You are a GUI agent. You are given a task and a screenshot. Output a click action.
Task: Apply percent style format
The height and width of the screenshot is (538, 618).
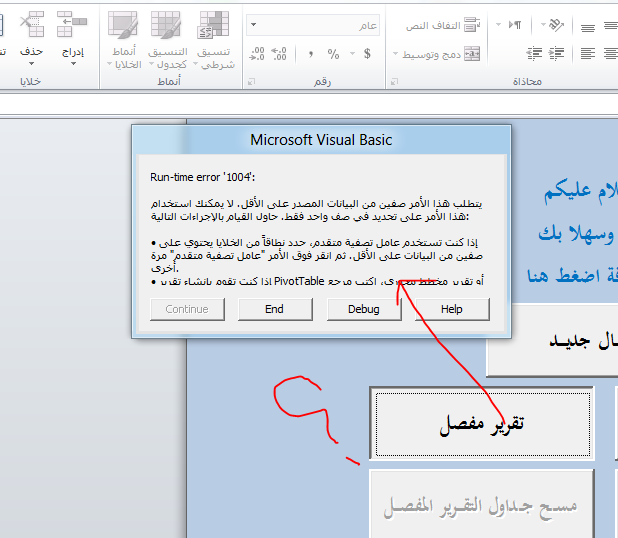[333, 54]
